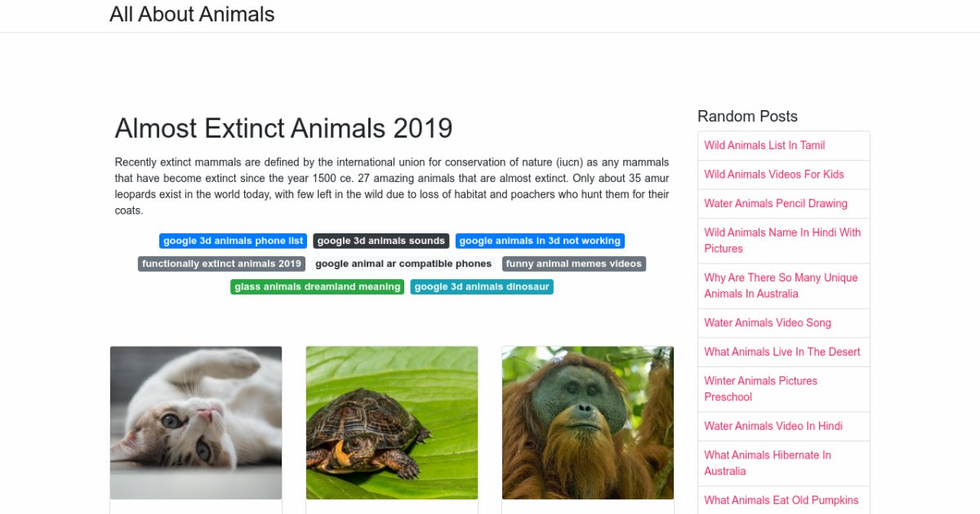Open the 'google animals in 3d not working' tag
The width and height of the screenshot is (980, 514).
[540, 241]
